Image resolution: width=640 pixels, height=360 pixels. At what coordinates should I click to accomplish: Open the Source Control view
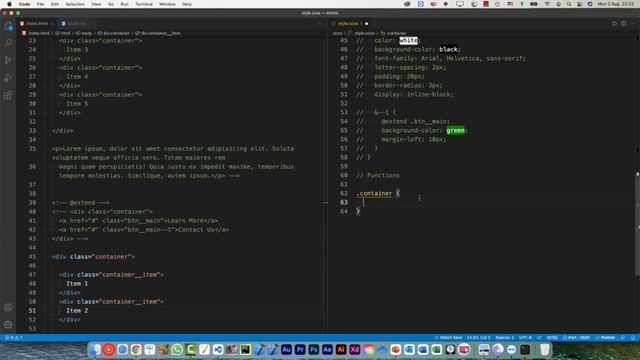(8, 60)
